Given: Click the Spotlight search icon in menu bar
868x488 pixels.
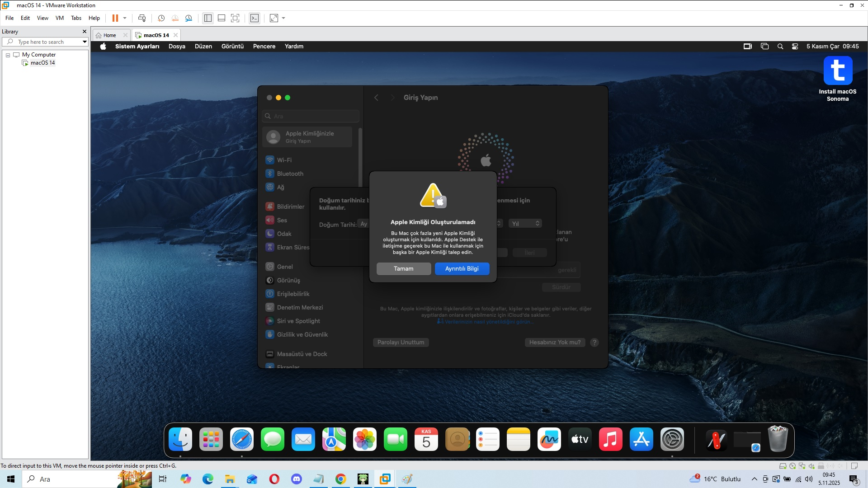Looking at the screenshot, I should [780, 47].
